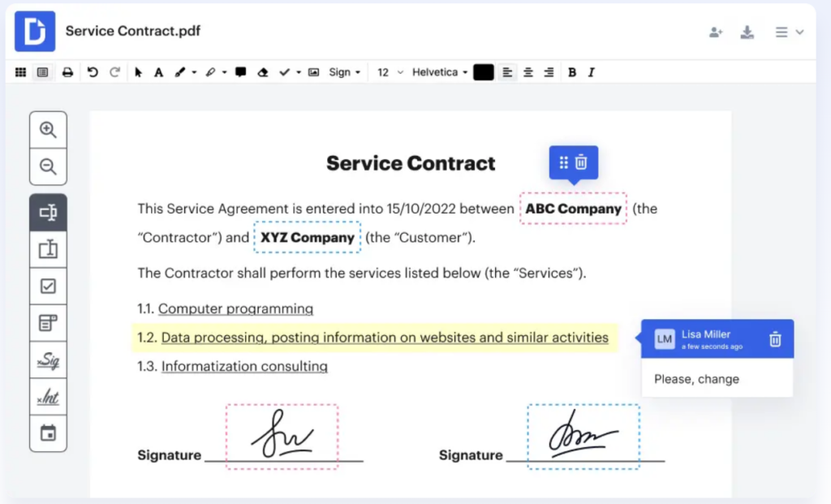The height and width of the screenshot is (504, 831).
Task: Download the Service Contract PDF
Action: click(747, 32)
